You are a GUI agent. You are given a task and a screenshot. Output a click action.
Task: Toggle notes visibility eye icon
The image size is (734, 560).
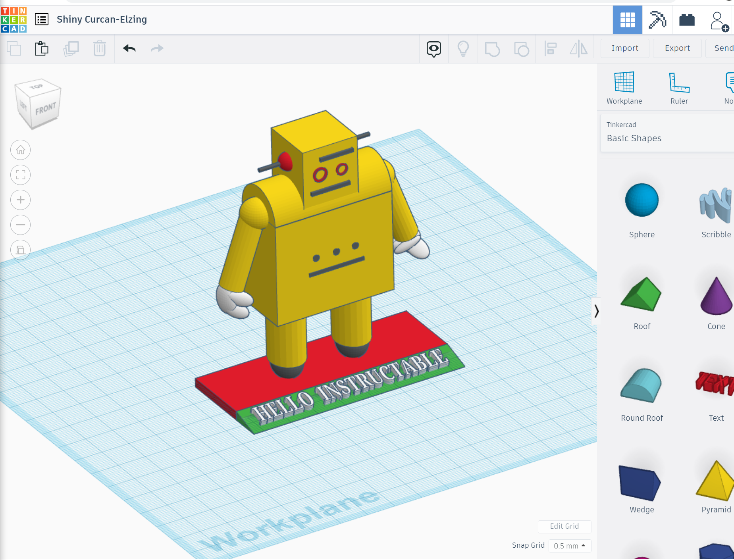tap(434, 49)
